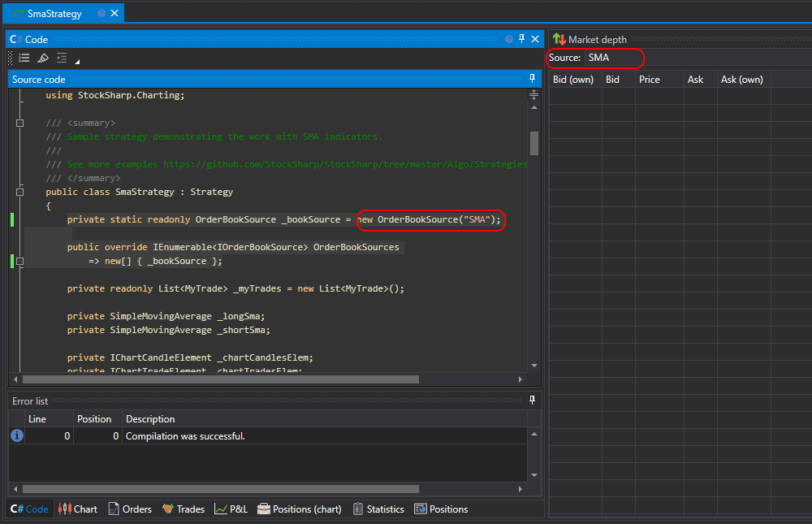
Task: Pin the Code panel
Action: tap(521, 39)
